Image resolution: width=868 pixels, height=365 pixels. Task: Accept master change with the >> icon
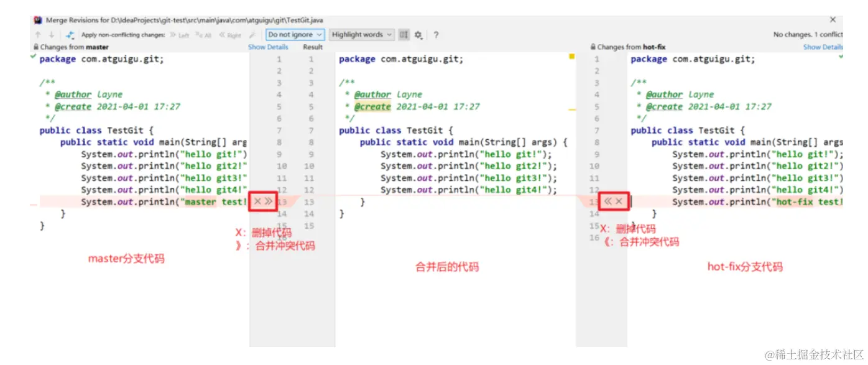tap(269, 201)
